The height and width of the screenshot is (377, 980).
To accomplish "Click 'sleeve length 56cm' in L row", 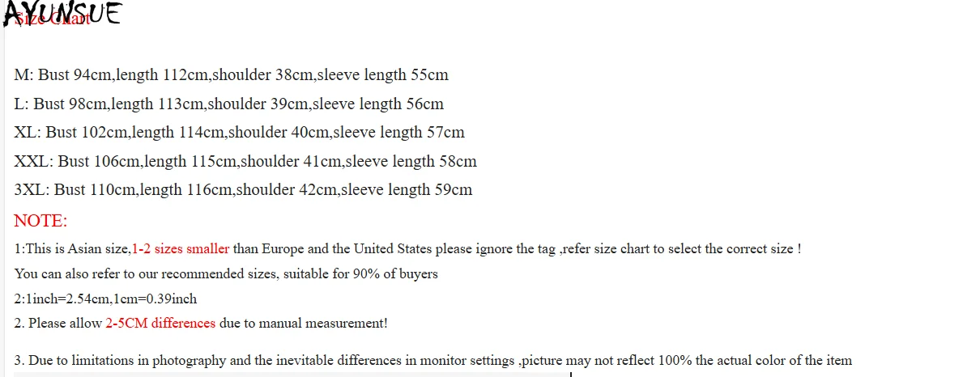I will [378, 104].
